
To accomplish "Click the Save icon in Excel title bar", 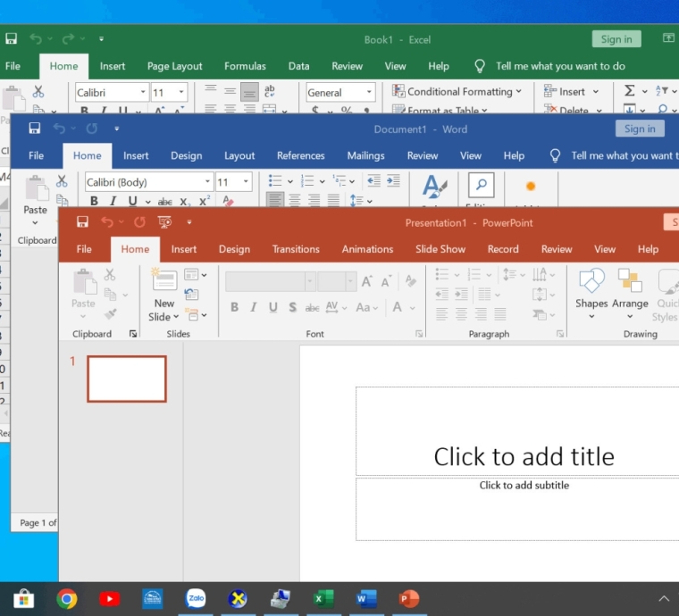I will coord(11,38).
